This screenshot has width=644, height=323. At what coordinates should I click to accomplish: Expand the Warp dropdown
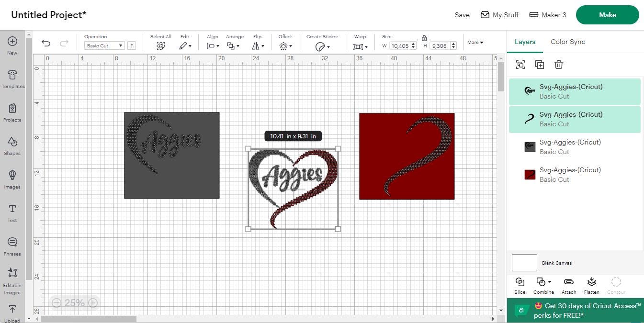(360, 46)
